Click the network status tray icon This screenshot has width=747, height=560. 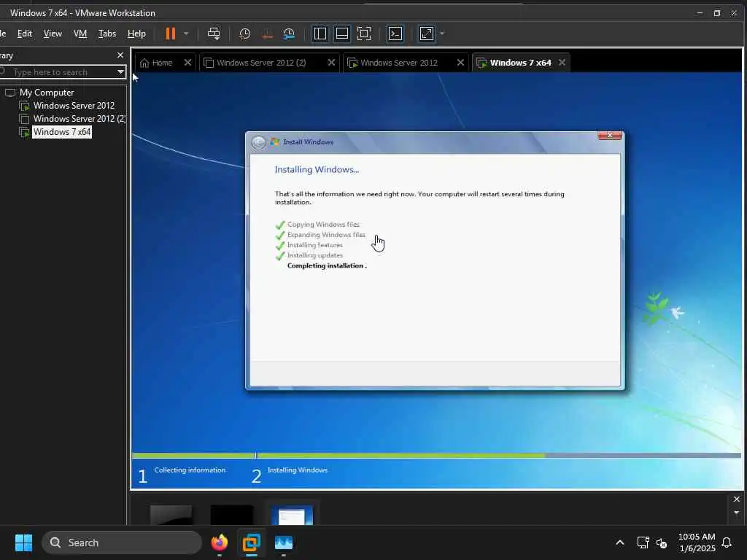(643, 542)
